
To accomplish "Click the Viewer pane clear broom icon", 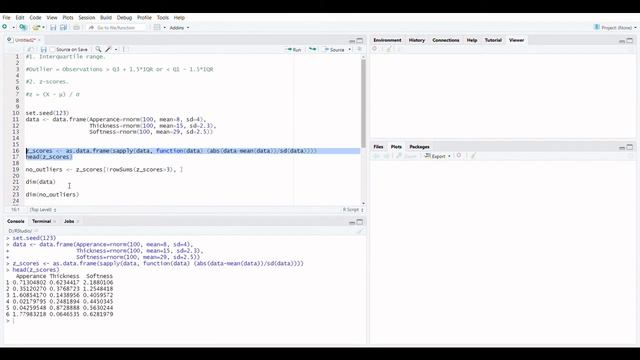I will pos(389,49).
